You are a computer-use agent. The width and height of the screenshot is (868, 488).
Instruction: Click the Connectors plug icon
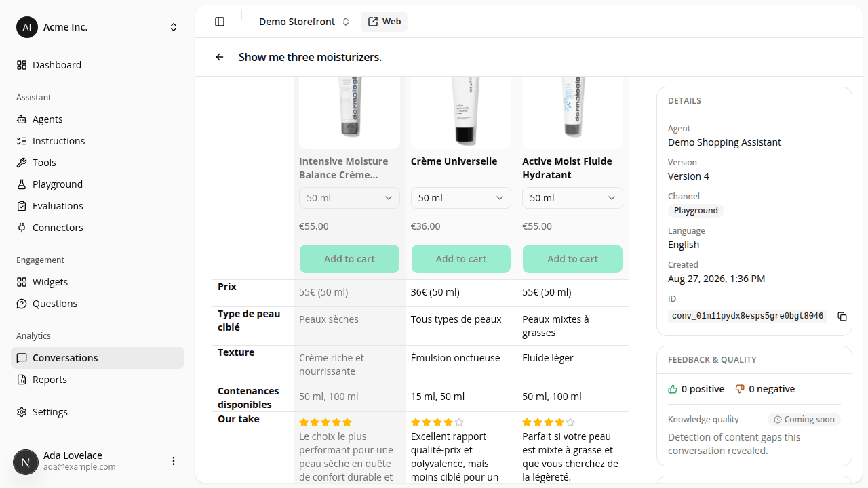(x=22, y=228)
